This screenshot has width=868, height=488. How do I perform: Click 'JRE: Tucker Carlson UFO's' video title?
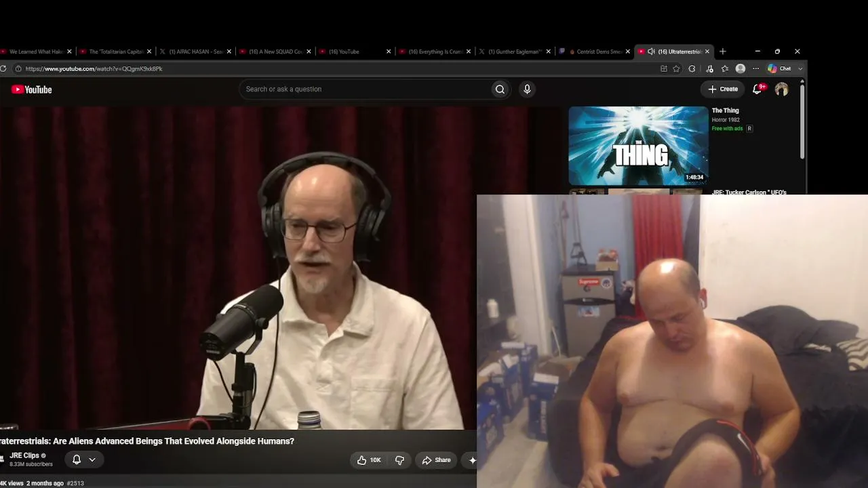click(749, 192)
